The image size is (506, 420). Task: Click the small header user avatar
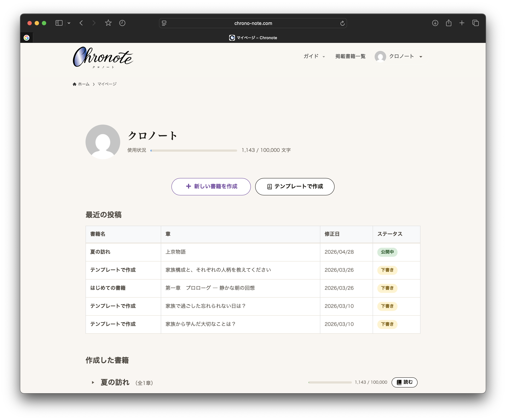[380, 57]
